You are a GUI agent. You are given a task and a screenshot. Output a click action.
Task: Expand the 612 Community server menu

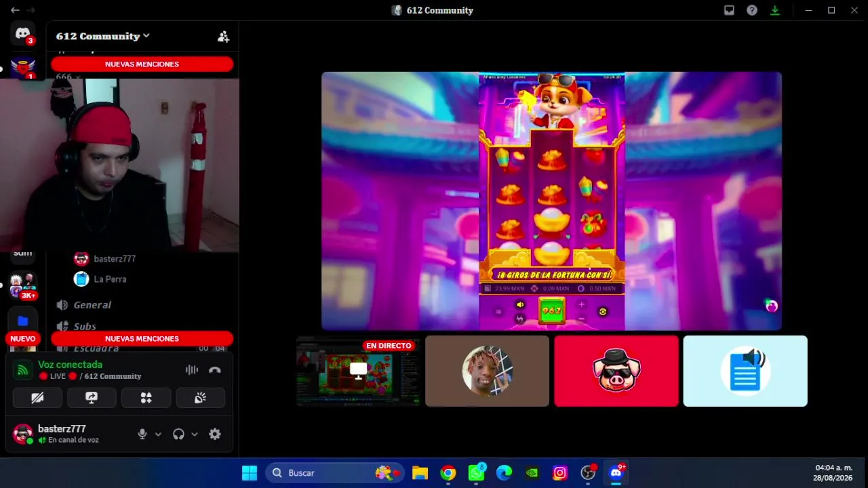pos(103,37)
